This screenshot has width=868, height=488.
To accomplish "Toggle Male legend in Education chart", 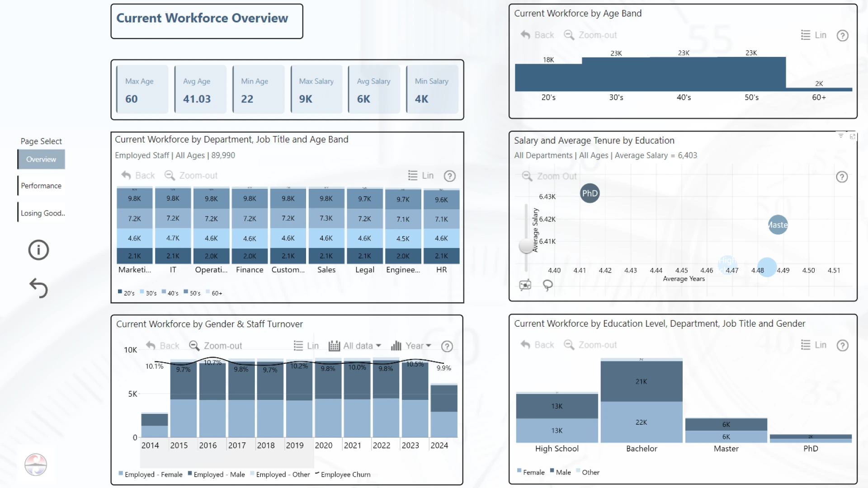I will tap(561, 472).
